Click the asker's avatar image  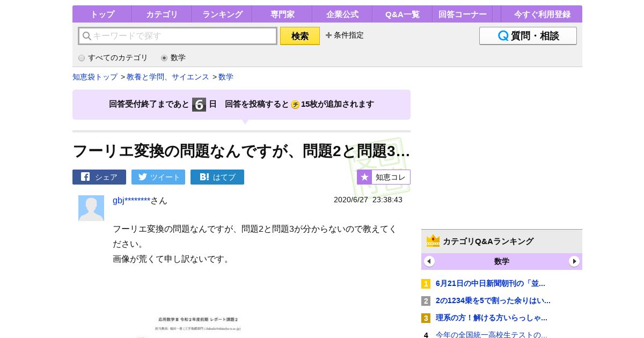(x=91, y=208)
